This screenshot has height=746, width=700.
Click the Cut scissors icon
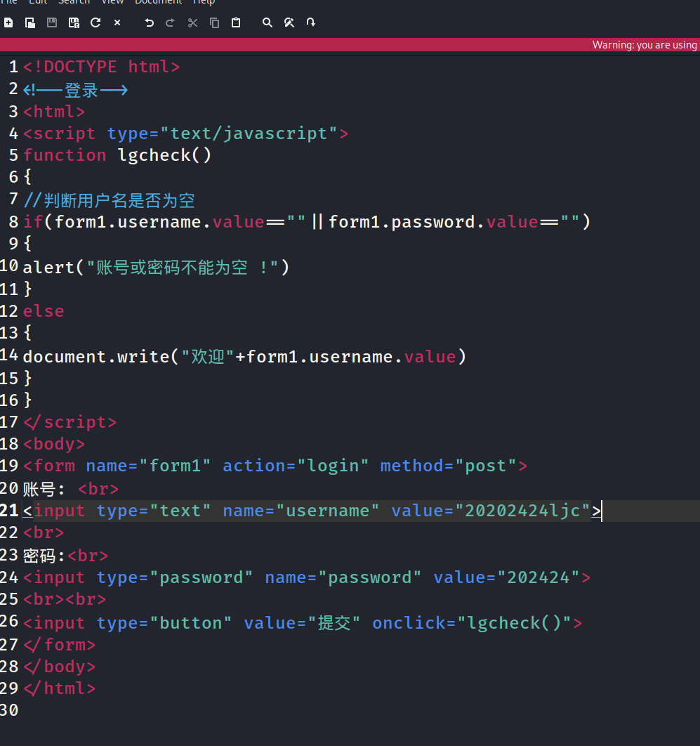click(192, 22)
